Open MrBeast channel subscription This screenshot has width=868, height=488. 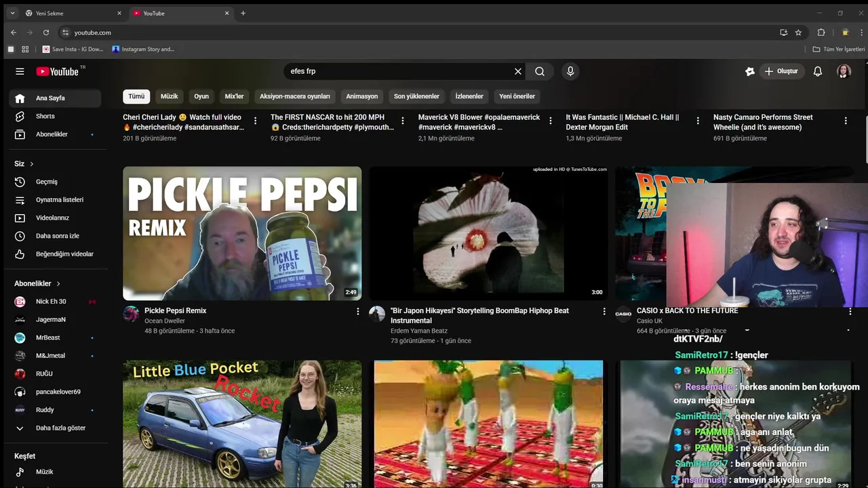(x=55, y=338)
